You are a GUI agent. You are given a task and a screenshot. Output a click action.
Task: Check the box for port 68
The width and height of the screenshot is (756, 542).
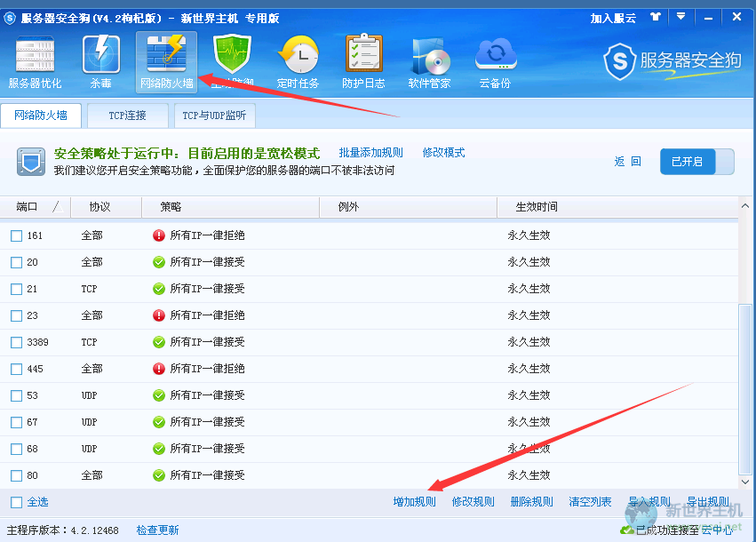pyautogui.click(x=16, y=450)
